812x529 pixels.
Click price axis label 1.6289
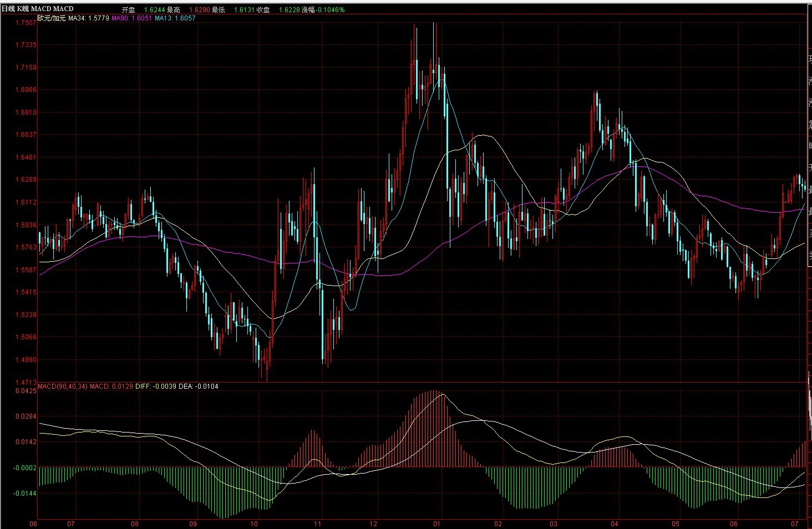[x=26, y=180]
